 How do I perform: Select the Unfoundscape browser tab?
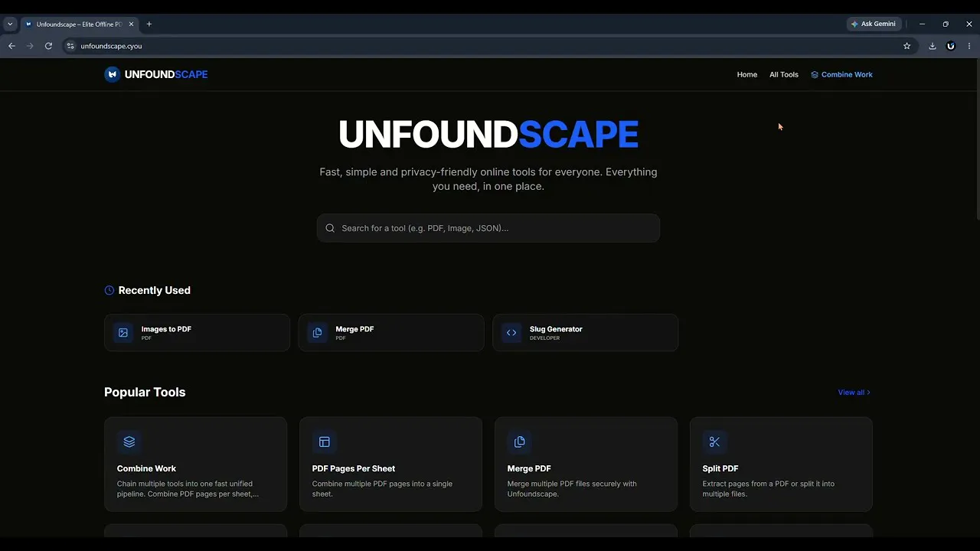click(80, 24)
